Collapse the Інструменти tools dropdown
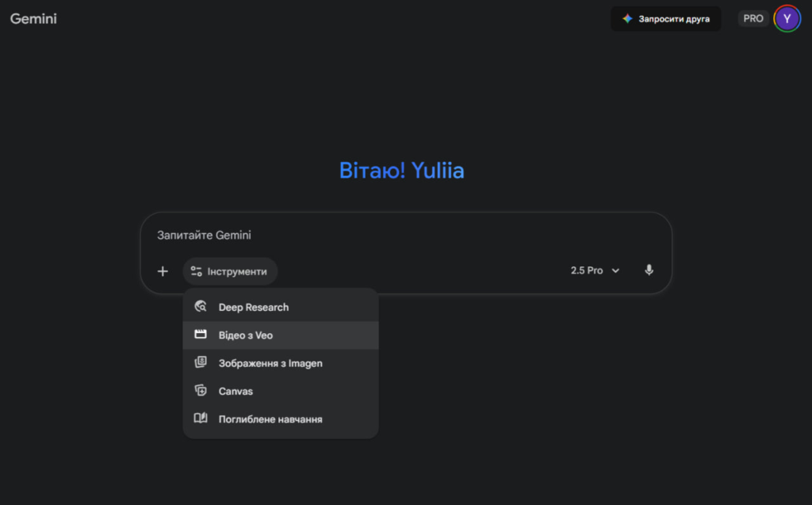Screen dimensions: 812x505 point(230,271)
